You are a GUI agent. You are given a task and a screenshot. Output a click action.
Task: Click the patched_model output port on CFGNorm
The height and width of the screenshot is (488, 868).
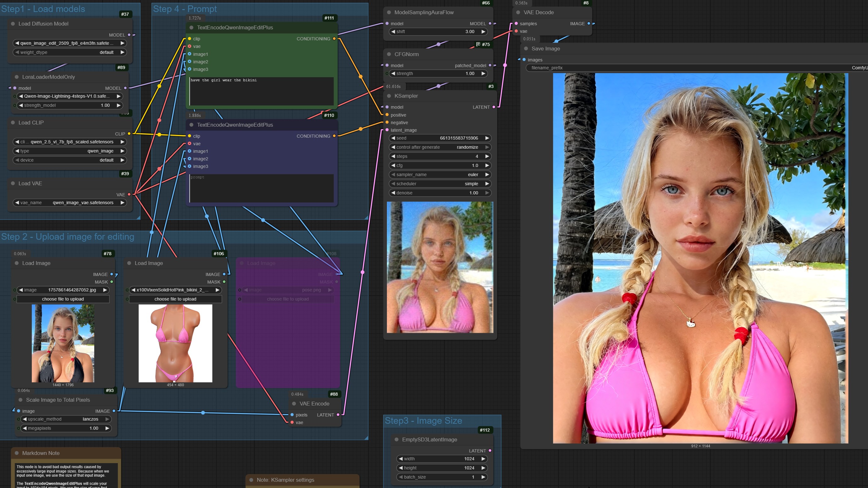[x=490, y=66]
